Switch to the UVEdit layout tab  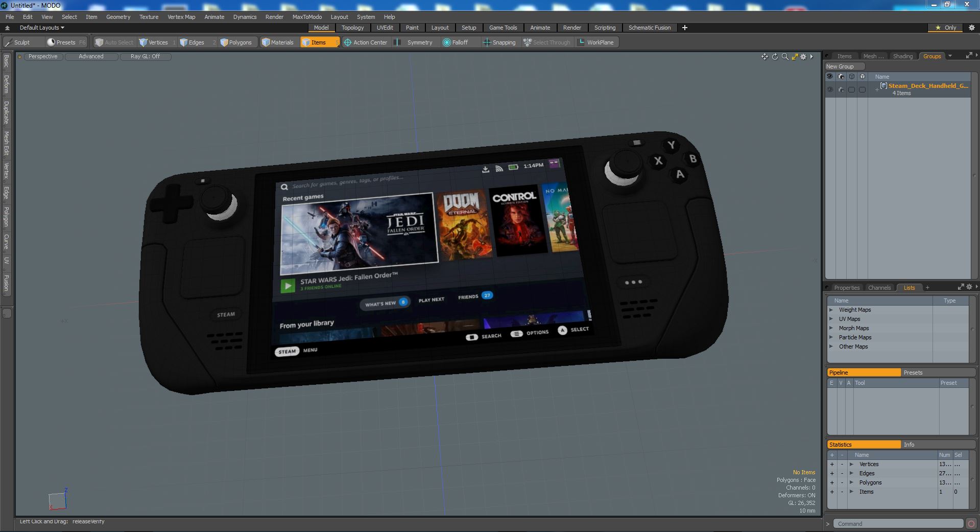(385, 28)
